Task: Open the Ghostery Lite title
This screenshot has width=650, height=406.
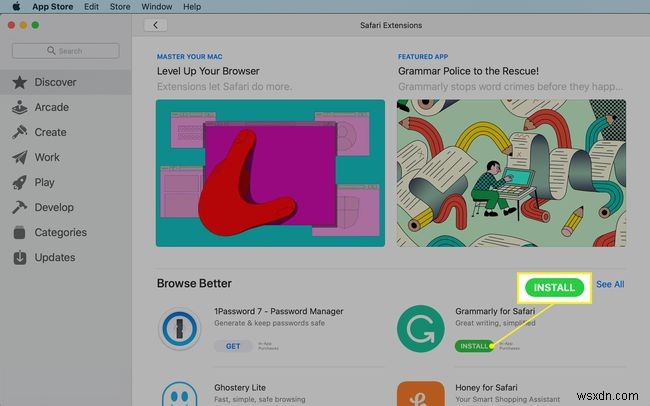Action: point(240,387)
